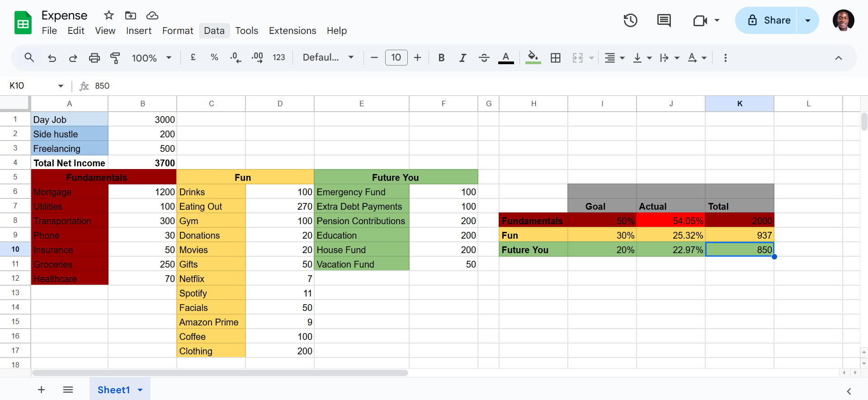Toggle strikethrough formatting
Image resolution: width=868 pixels, height=400 pixels.
point(484,58)
